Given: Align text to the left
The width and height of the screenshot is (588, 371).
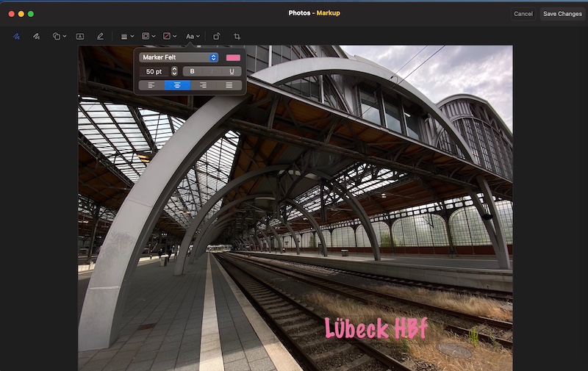Looking at the screenshot, I should pos(151,85).
